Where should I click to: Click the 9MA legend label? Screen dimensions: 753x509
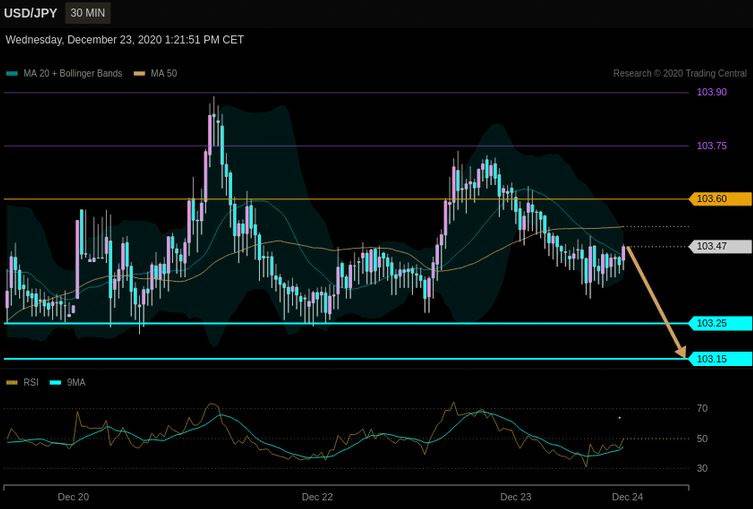[76, 383]
